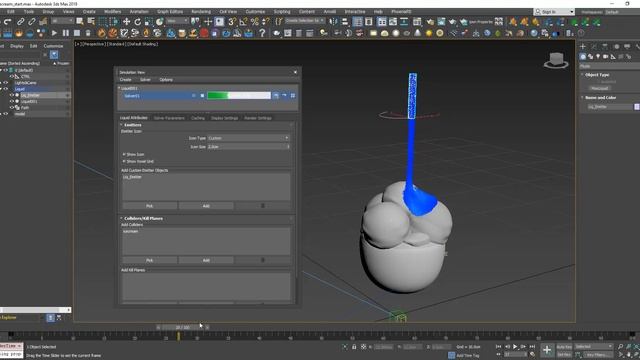640x360 pixels.
Task: Toggle the selection lock padlock
Action: tap(354, 347)
